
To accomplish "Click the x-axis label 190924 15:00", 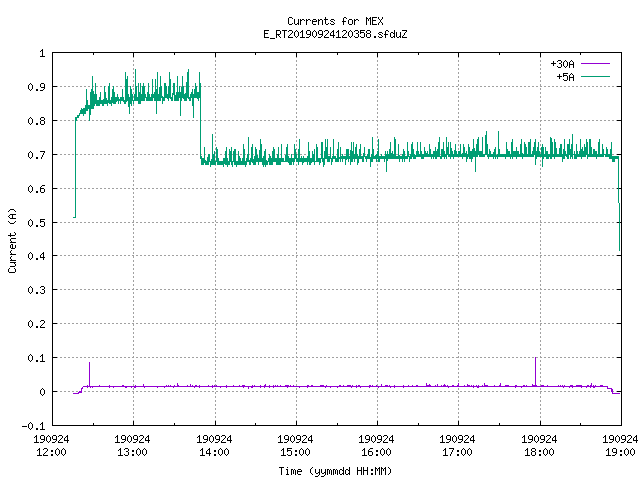I will coord(295,445).
